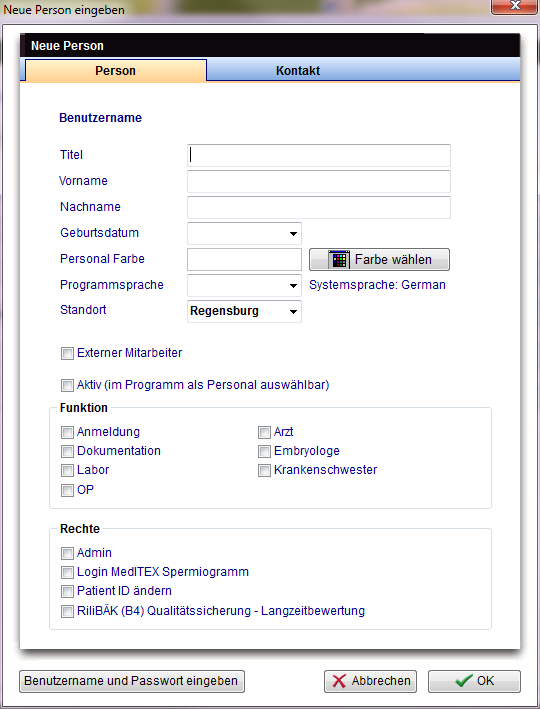540x709 pixels.
Task: Click the Personal Farbe color field
Action: (x=244, y=260)
